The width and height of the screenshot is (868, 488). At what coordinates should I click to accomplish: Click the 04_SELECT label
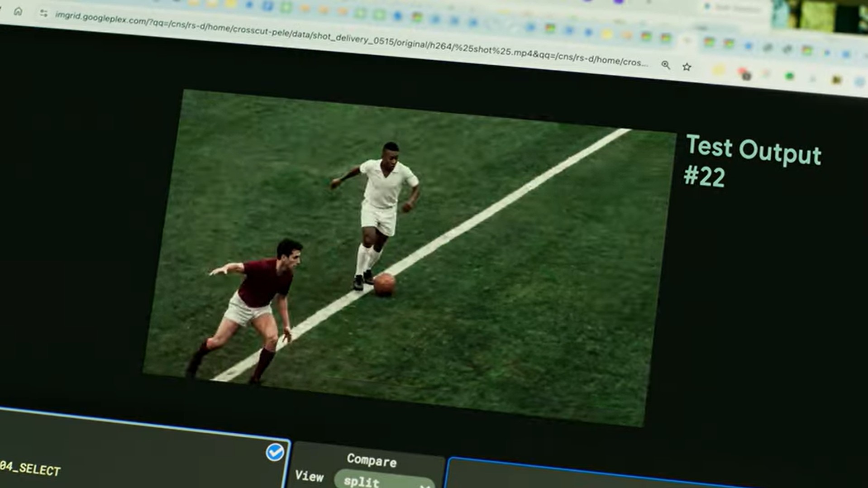[30, 469]
